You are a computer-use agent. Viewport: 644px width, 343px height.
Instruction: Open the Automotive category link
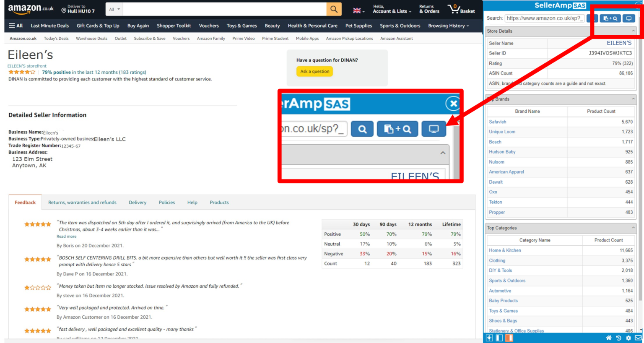tap(500, 291)
